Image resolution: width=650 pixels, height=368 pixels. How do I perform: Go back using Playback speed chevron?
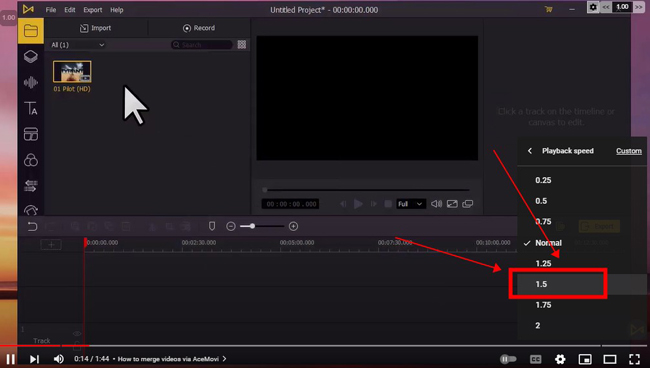point(530,151)
